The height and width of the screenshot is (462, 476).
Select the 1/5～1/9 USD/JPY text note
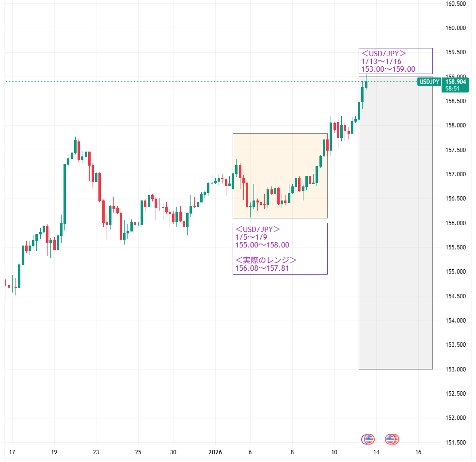(280, 237)
